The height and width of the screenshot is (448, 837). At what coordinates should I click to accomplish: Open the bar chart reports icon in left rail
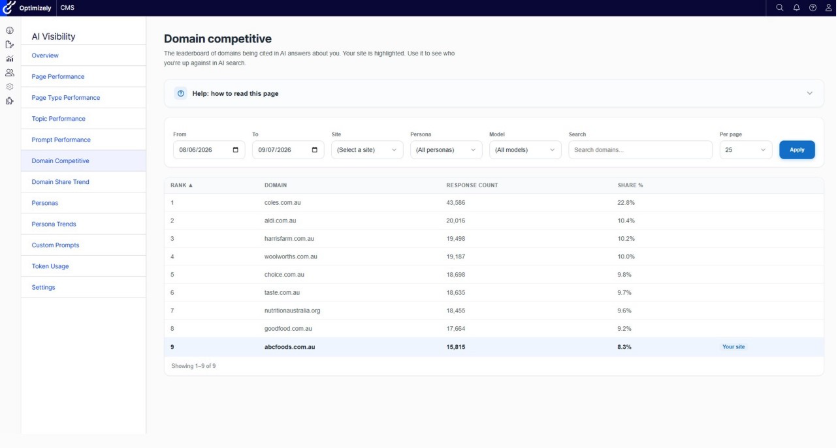click(10, 59)
